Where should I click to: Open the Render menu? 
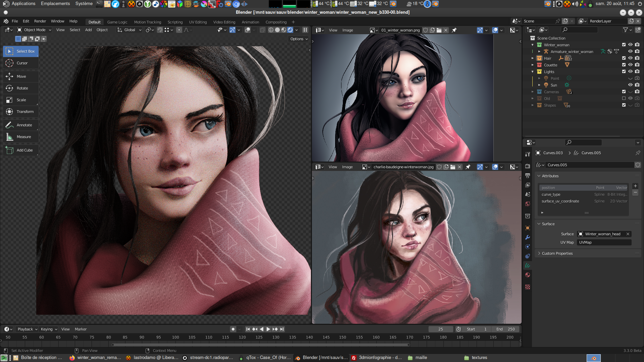[40, 21]
